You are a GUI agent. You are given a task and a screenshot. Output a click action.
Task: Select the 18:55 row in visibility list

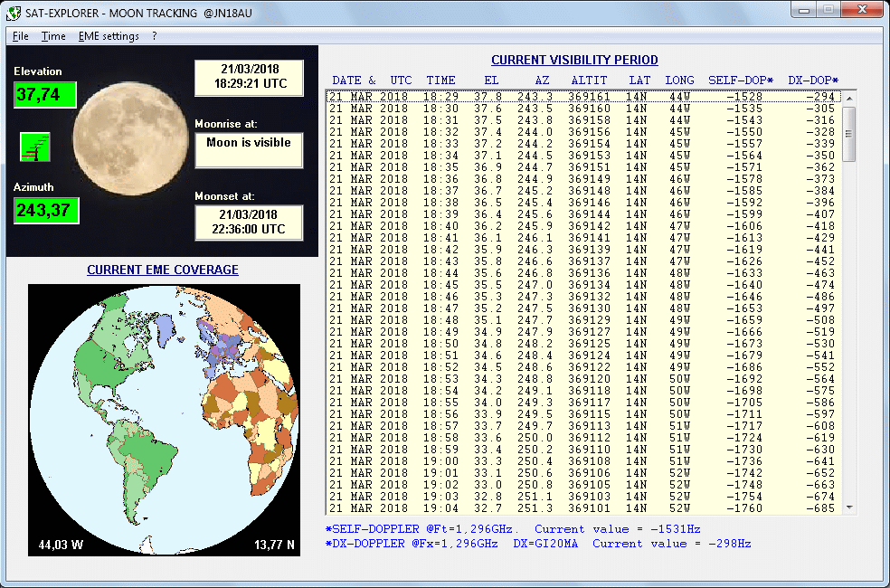point(583,403)
